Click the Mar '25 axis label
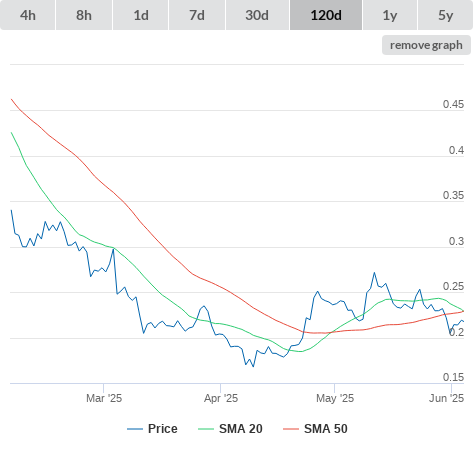Image resolution: width=474 pixels, height=455 pixels. point(104,398)
